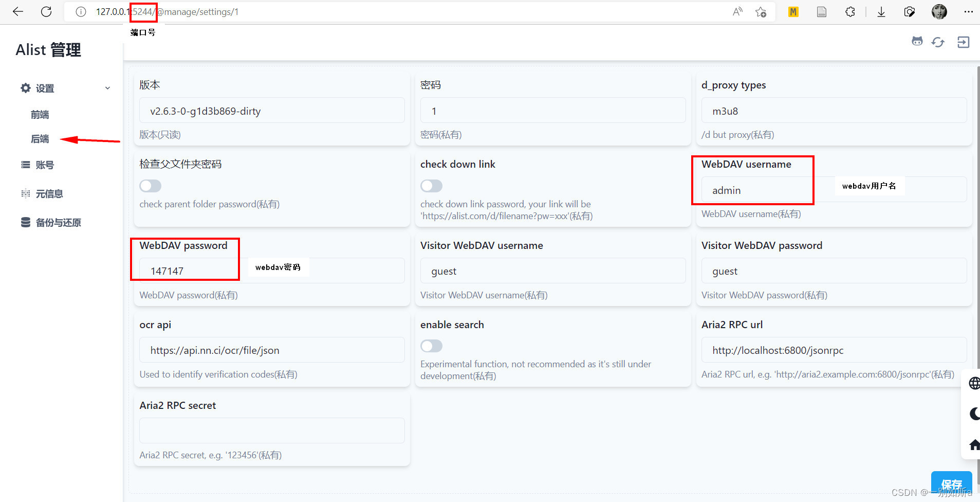Click the ocr api URL field
The image size is (980, 502).
272,350
